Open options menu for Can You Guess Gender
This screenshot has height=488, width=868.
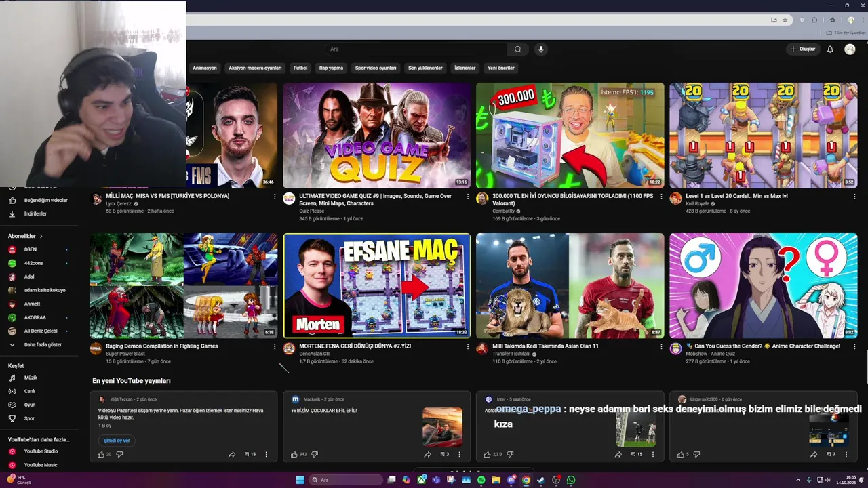(x=854, y=347)
